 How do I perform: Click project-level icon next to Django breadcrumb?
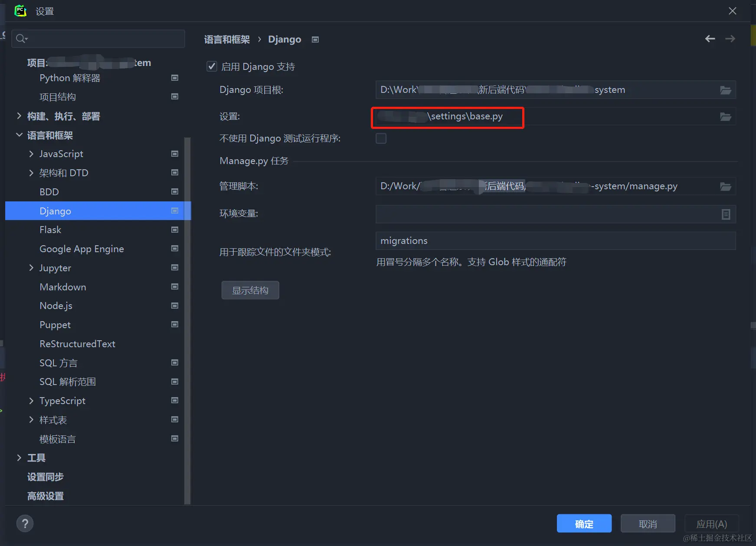[315, 39]
